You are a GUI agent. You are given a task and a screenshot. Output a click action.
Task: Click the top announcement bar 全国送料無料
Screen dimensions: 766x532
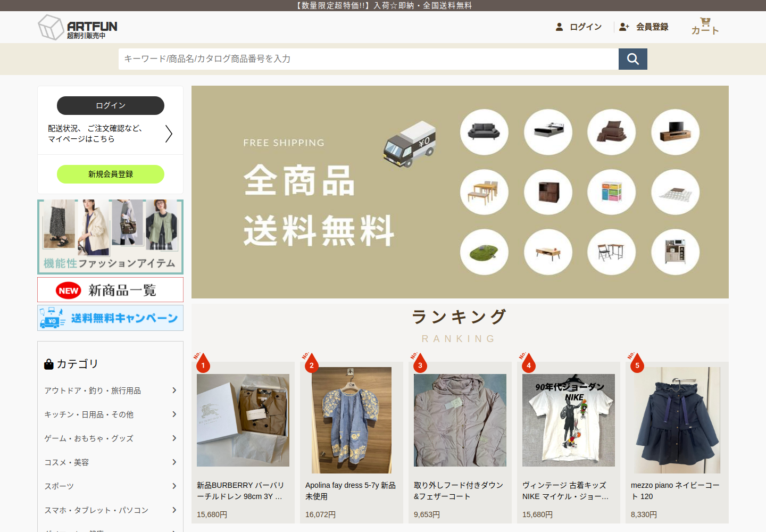[x=383, y=5]
